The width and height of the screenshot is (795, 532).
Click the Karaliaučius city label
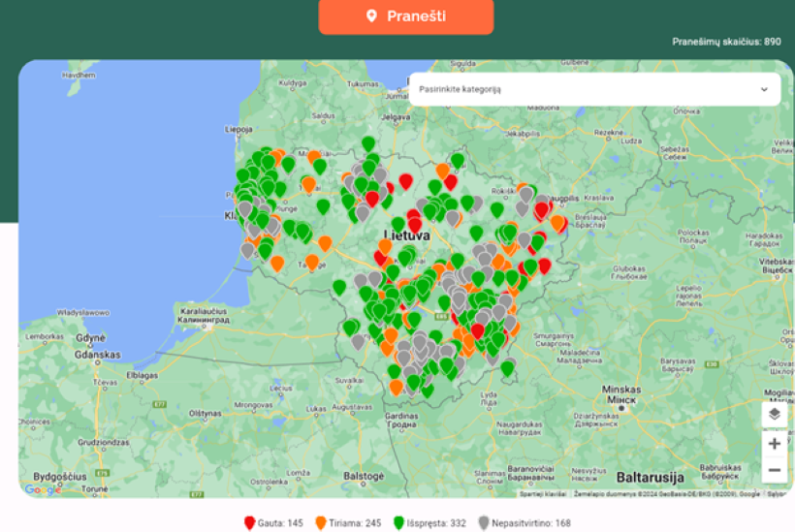click(x=204, y=311)
